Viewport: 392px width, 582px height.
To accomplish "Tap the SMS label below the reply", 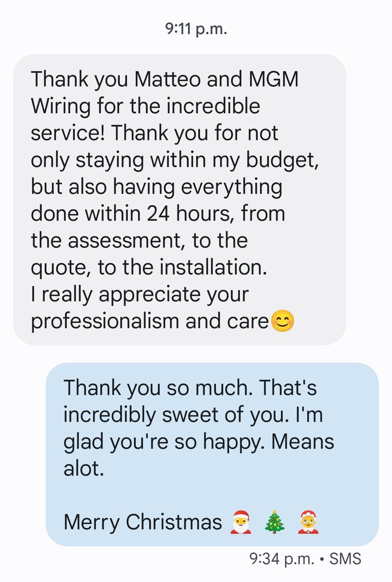I will pos(345,559).
